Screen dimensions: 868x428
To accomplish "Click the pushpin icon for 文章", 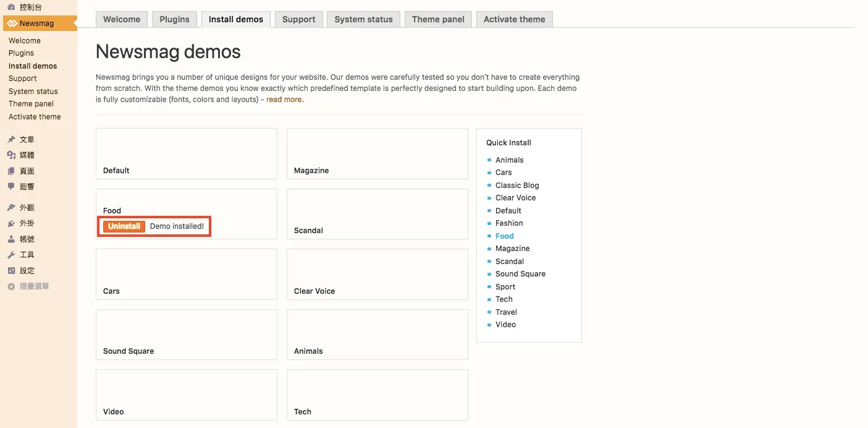I will 11,140.
